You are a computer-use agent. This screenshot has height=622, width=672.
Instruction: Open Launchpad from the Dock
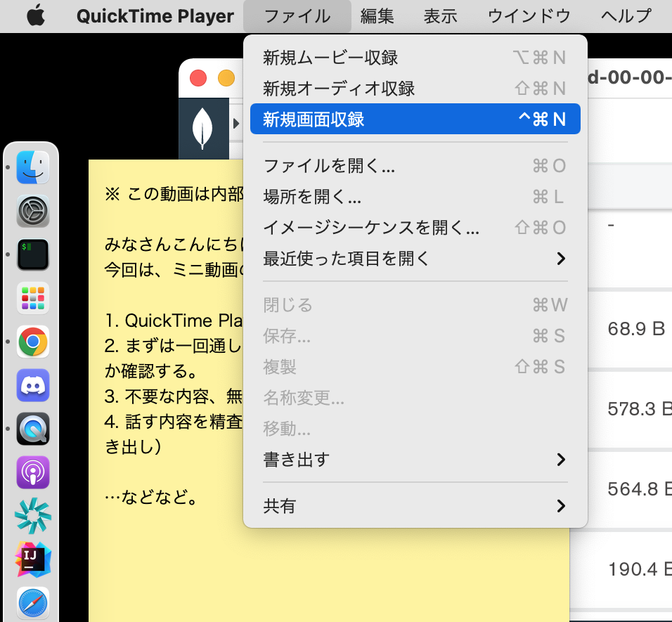(33, 298)
